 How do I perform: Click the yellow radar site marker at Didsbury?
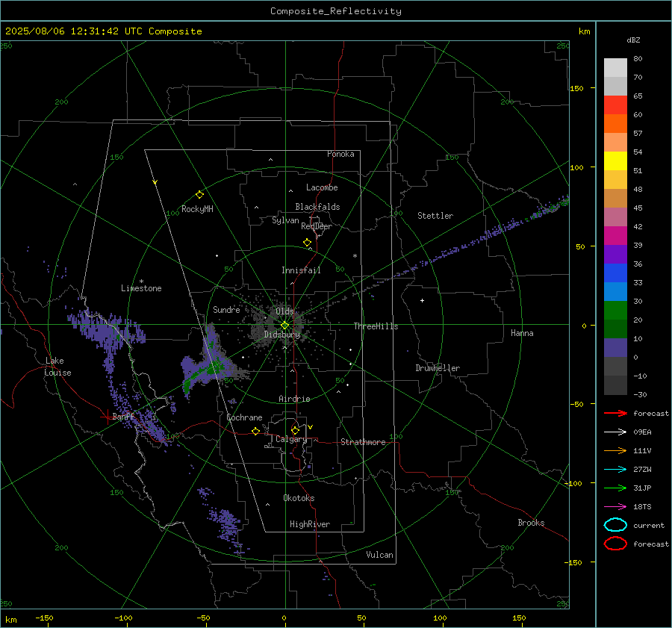click(285, 325)
